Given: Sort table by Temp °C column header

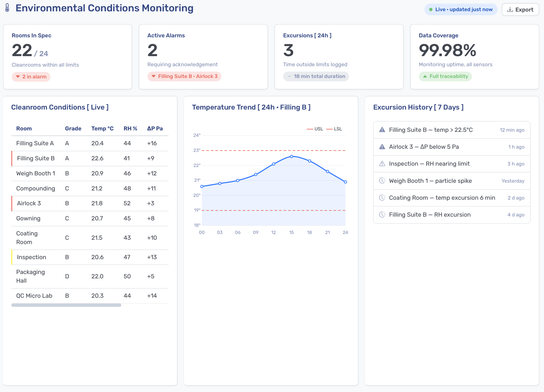Looking at the screenshot, I should 102,128.
